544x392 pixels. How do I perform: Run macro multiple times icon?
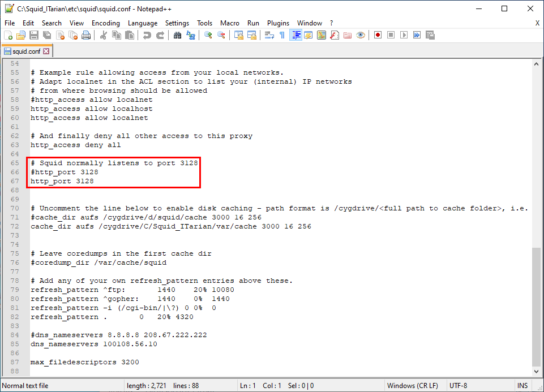[417, 35]
